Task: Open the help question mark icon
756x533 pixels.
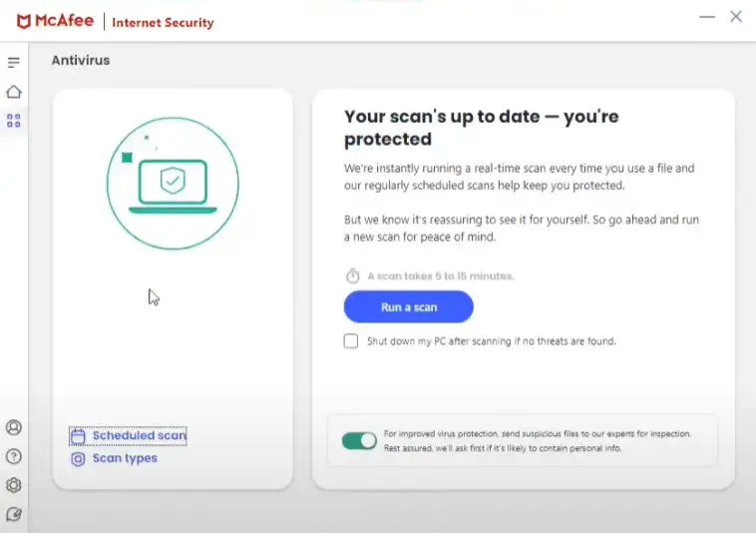Action: coord(14,457)
